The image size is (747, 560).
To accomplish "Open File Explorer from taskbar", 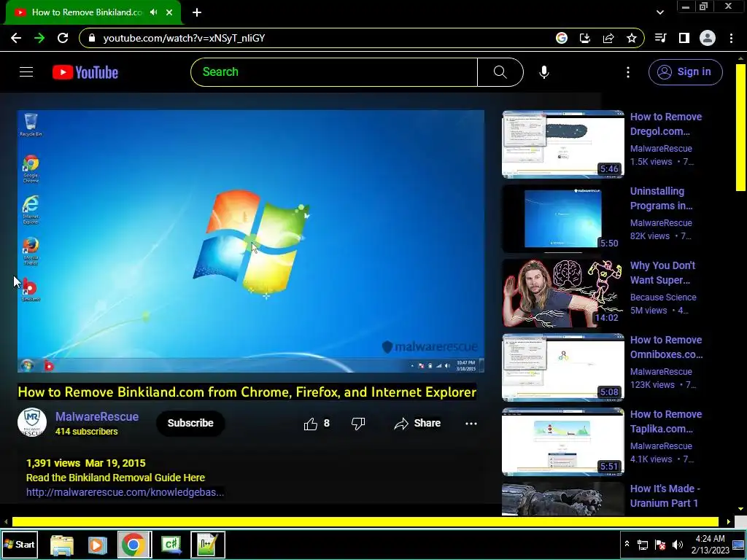I will pos(62,544).
